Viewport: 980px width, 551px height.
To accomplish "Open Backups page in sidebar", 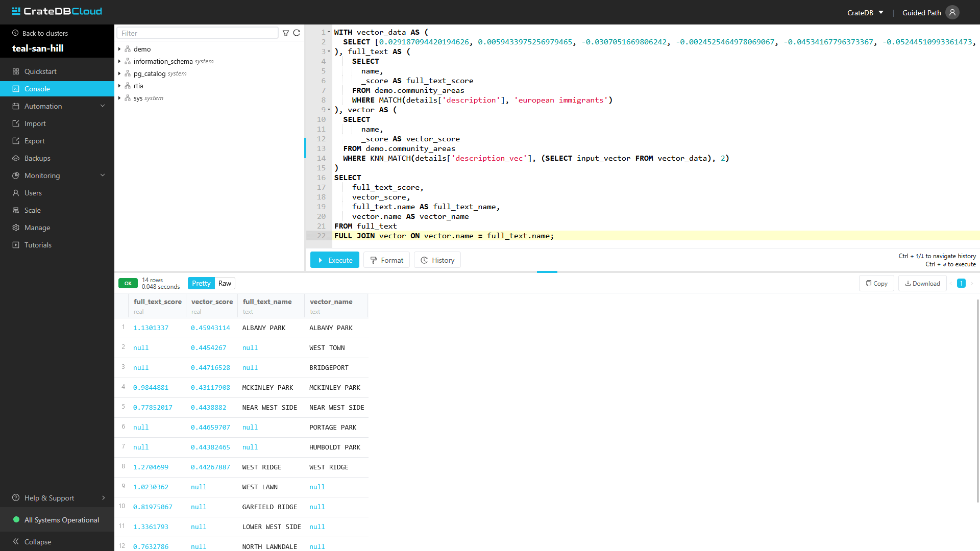I will coord(57,158).
